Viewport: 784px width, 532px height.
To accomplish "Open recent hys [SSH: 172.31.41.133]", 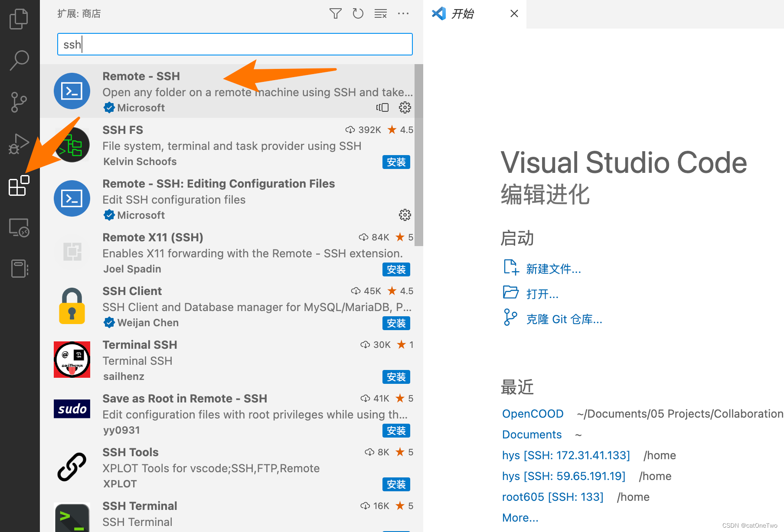I will pos(566,455).
